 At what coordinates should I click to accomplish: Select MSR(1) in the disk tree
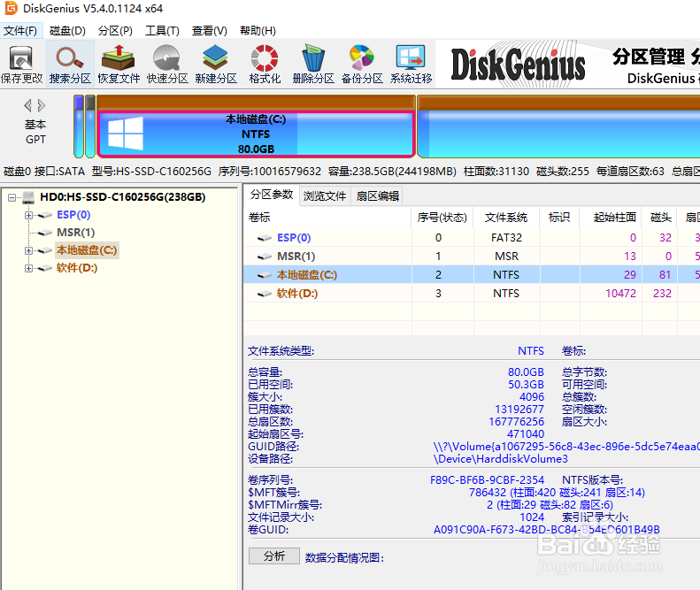tap(75, 233)
